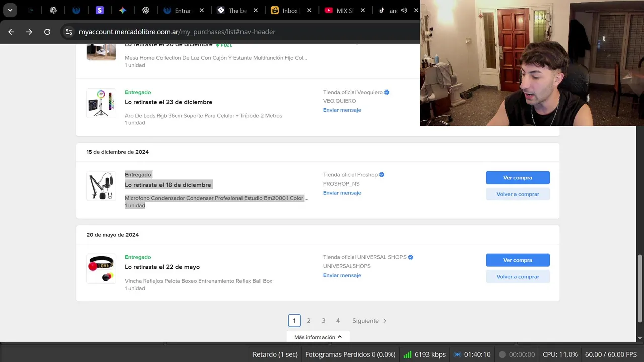The height and width of the screenshot is (362, 644).
Task: Click '15 de diciembre de 2024' date header
Action: point(117,152)
